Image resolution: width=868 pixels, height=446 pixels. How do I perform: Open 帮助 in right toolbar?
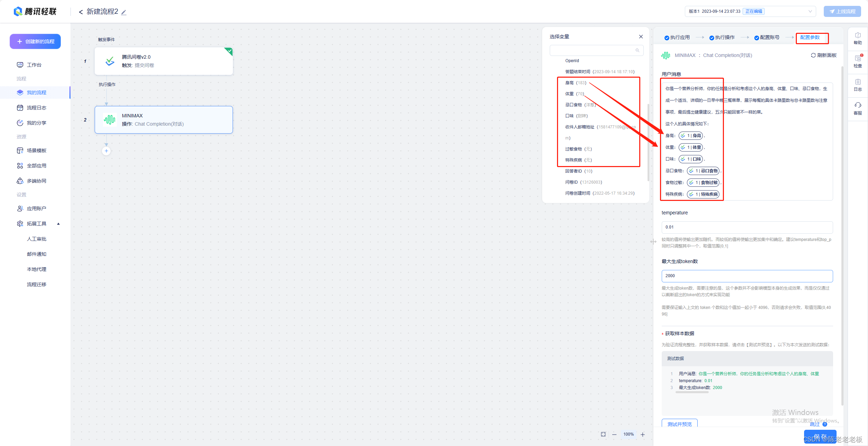(858, 38)
